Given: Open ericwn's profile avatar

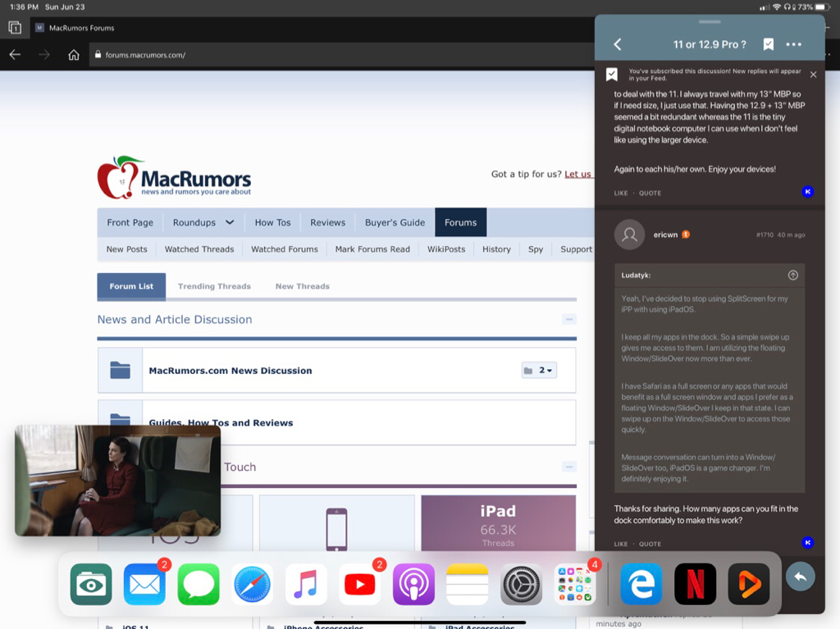Looking at the screenshot, I should pyautogui.click(x=629, y=235).
